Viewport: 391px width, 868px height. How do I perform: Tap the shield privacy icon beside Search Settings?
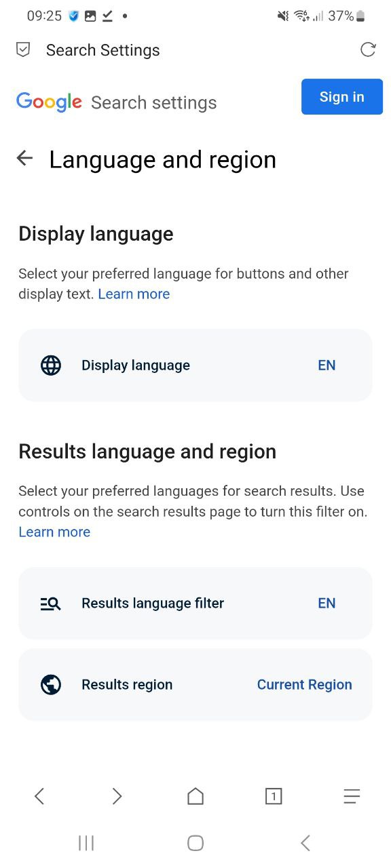pos(23,50)
